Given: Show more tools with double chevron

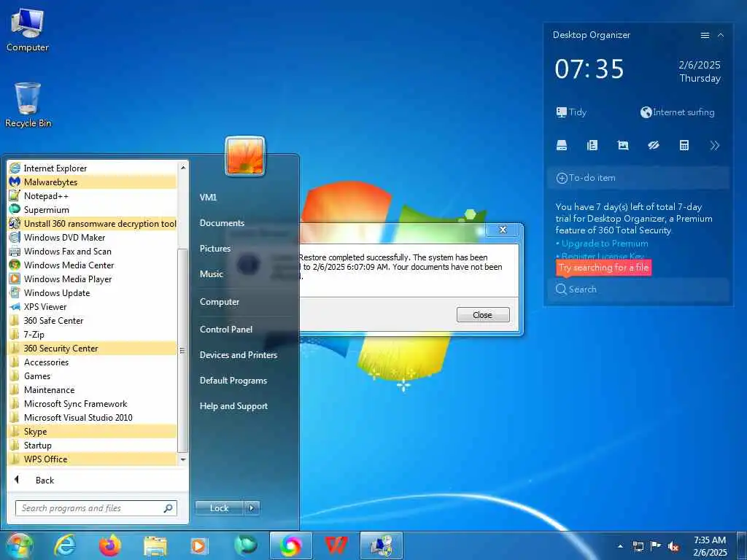Looking at the screenshot, I should click(715, 146).
